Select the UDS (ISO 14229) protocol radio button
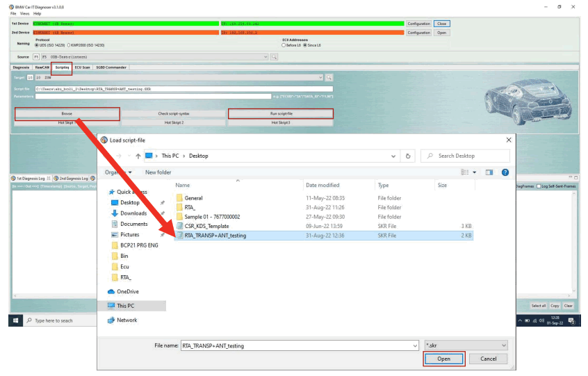 [x=37, y=45]
